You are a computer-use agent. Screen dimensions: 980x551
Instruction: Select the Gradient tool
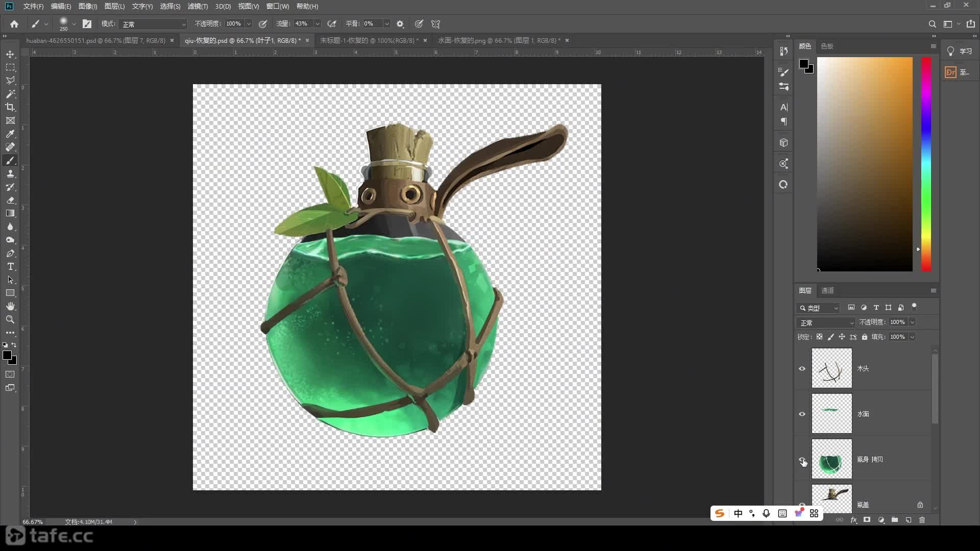[10, 213]
